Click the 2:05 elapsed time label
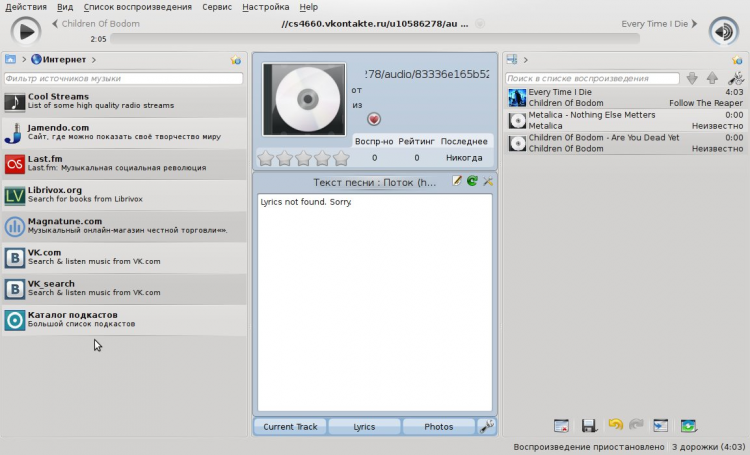The width and height of the screenshot is (750, 455). tap(98, 39)
